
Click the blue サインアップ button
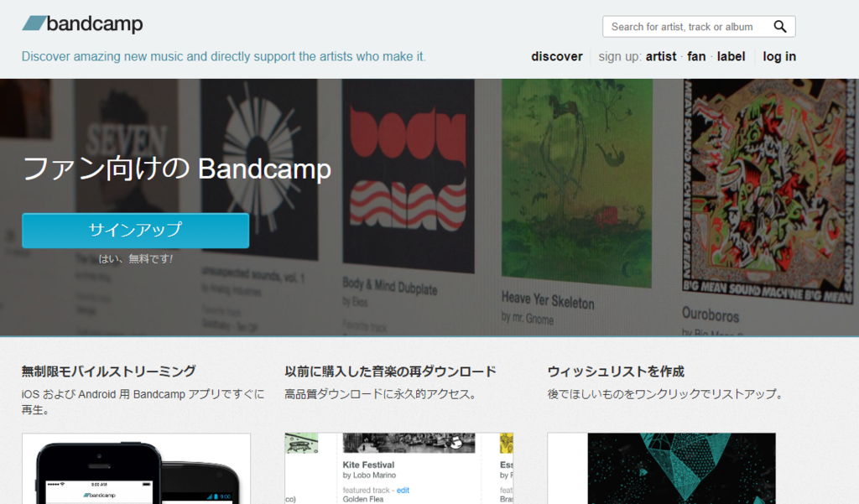pos(135,230)
